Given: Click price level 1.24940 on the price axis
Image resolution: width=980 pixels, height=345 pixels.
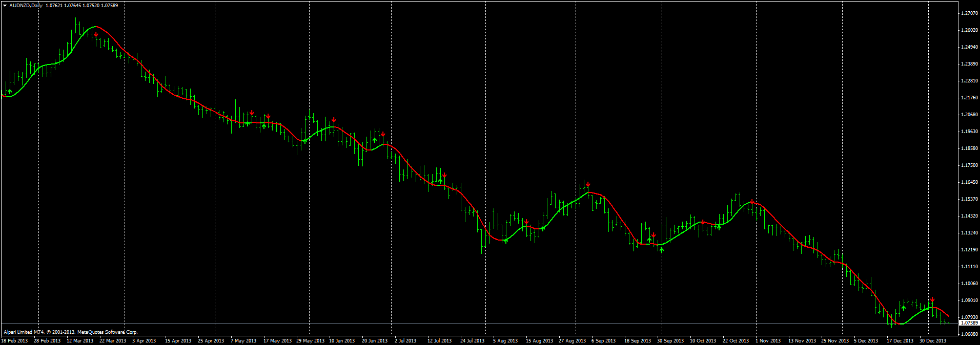Looking at the screenshot, I should [x=969, y=47].
